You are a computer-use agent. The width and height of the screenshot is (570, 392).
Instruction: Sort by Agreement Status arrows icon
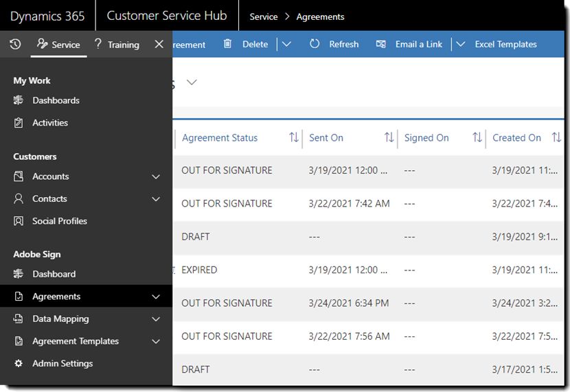294,137
